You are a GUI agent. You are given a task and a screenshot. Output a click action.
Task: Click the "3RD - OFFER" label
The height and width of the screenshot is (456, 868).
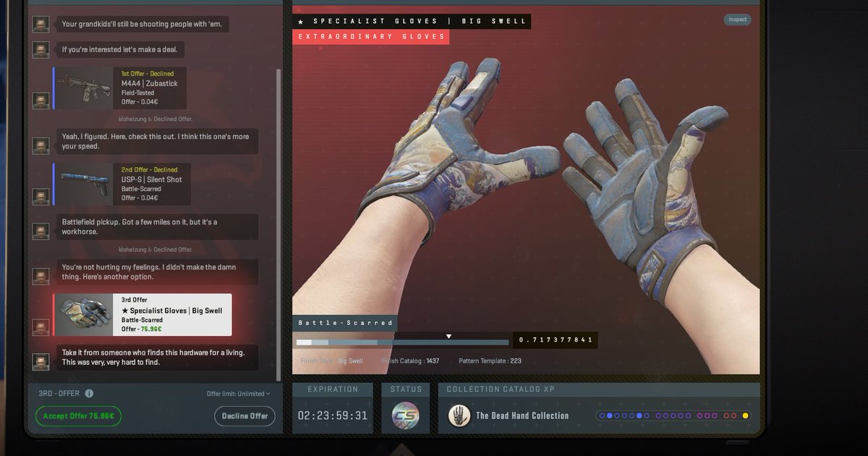[59, 394]
